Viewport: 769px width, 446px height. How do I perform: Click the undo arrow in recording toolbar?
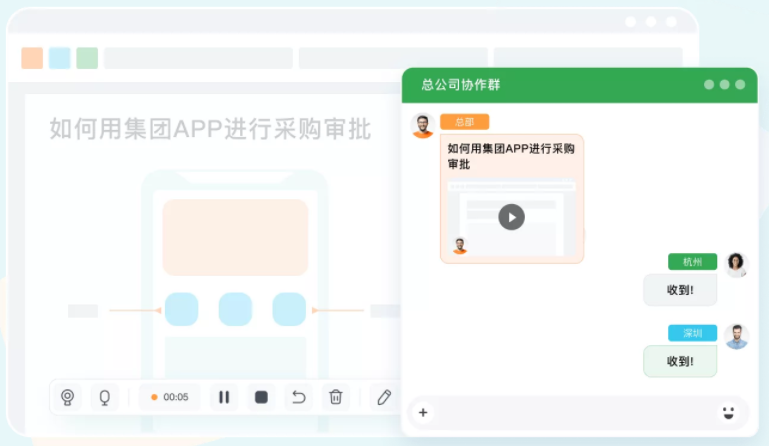(x=299, y=397)
